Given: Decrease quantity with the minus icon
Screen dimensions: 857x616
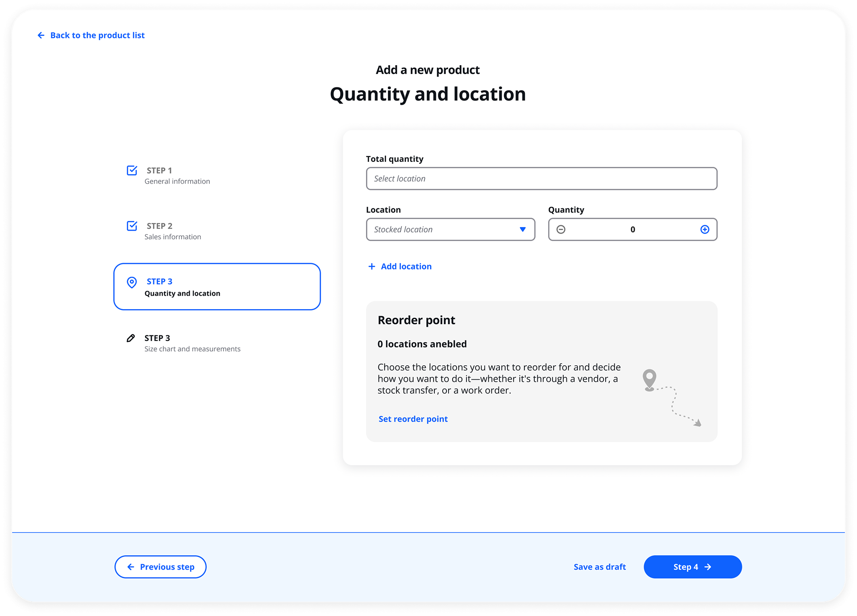Looking at the screenshot, I should point(561,229).
